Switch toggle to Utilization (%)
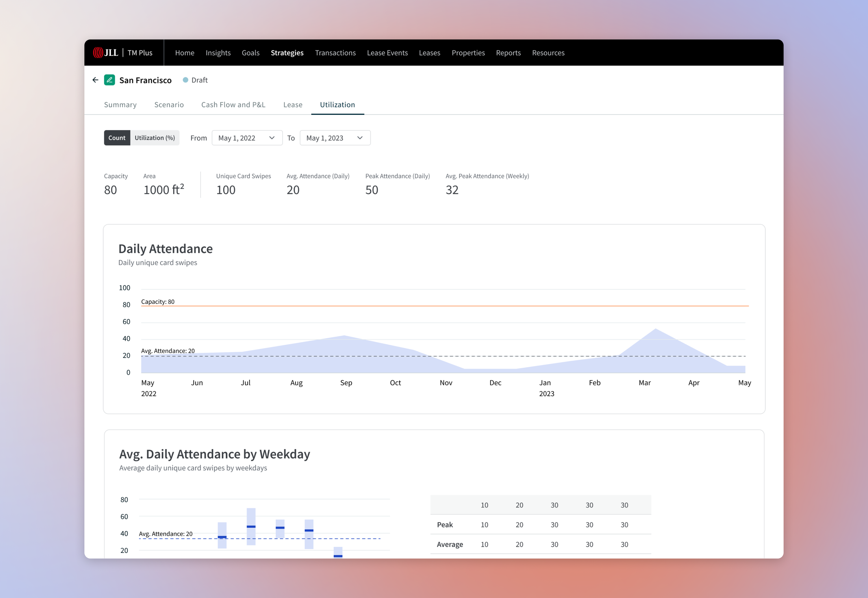868x598 pixels. click(x=155, y=138)
